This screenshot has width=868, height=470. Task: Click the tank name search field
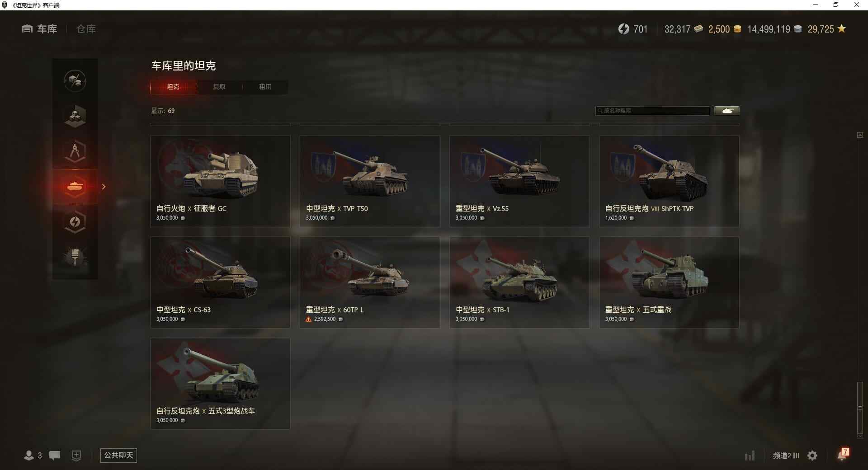[x=653, y=111]
